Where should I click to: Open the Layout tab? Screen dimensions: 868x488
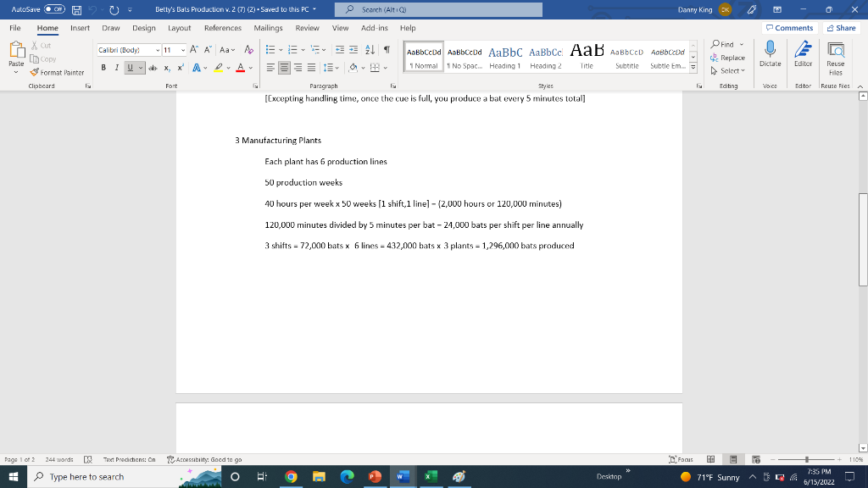pyautogui.click(x=179, y=28)
